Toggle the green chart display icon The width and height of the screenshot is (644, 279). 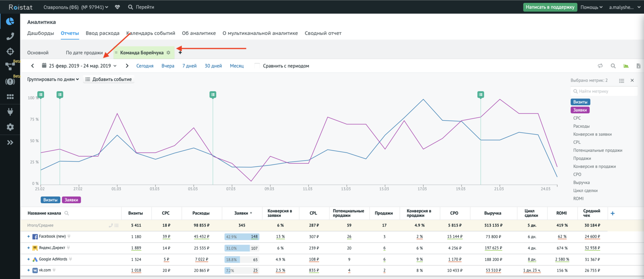click(x=626, y=66)
